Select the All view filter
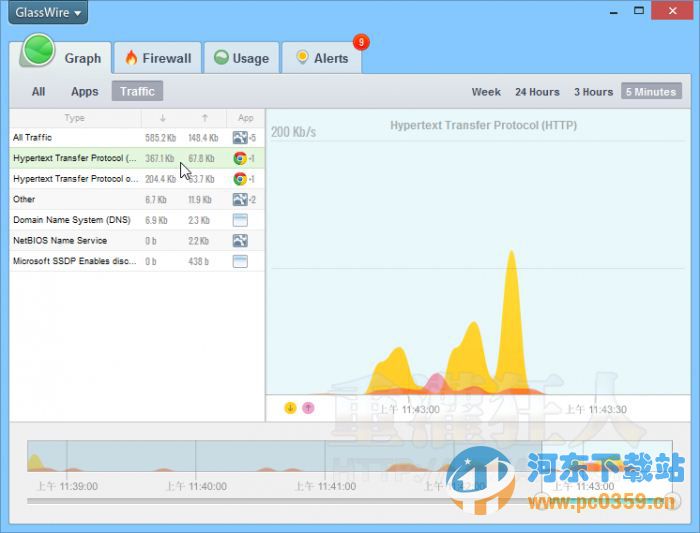 point(38,92)
